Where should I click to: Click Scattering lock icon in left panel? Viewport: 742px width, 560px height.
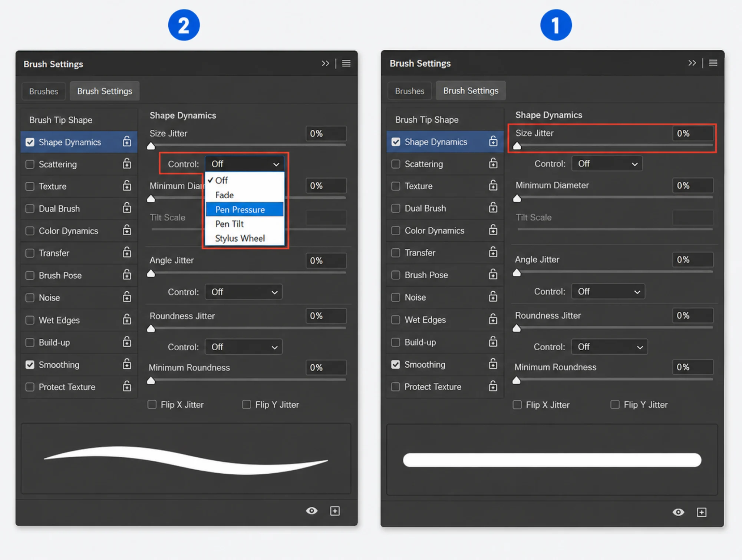click(x=127, y=163)
